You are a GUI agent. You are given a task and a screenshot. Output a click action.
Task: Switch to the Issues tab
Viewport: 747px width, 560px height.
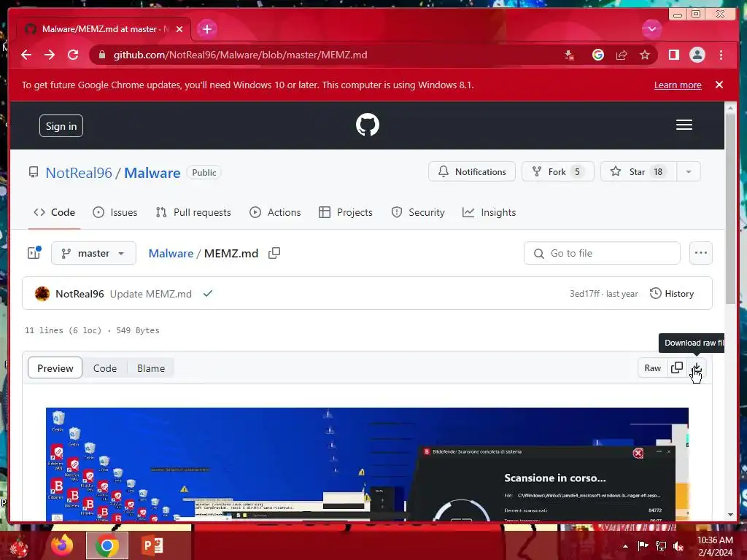(x=115, y=212)
